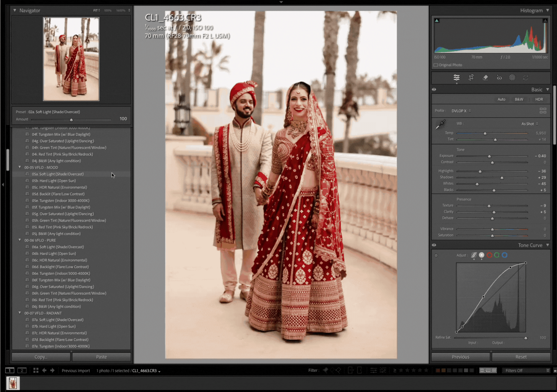Select the Red Eye correction tool

tap(499, 78)
